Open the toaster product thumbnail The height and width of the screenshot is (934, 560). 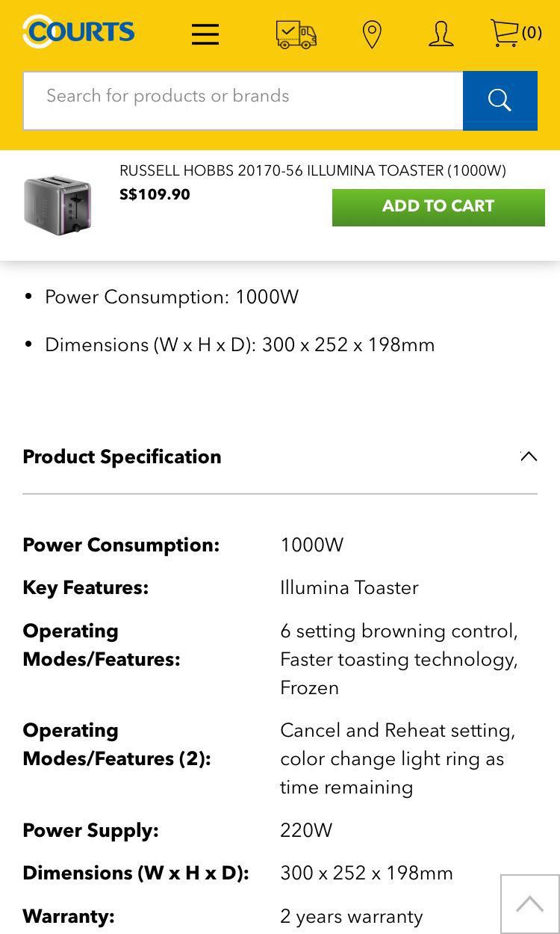tap(57, 205)
